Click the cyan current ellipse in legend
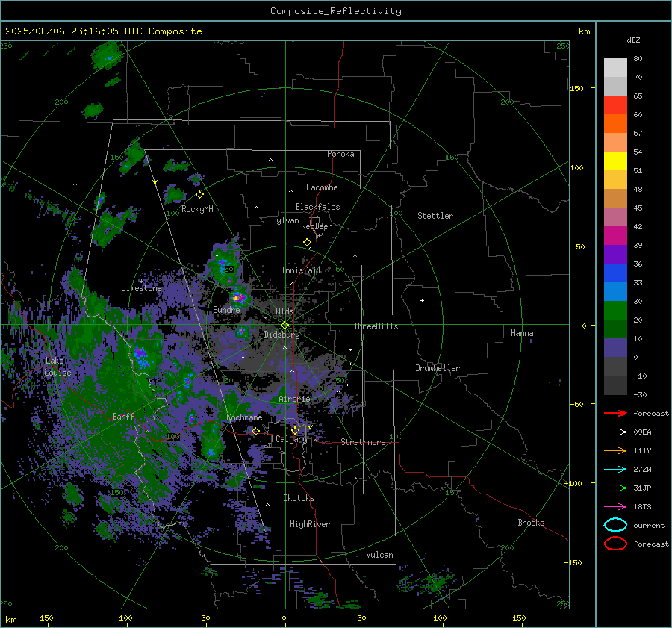Screen dimensions: 672x628 coord(615,525)
